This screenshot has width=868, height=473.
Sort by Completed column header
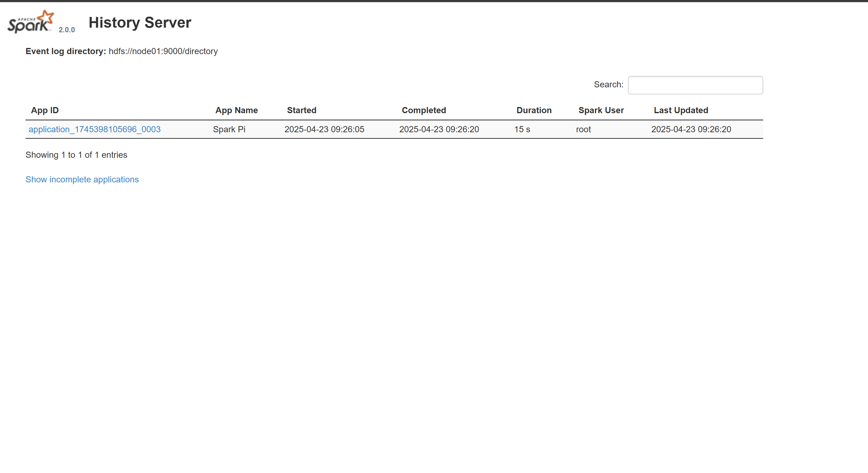click(424, 110)
